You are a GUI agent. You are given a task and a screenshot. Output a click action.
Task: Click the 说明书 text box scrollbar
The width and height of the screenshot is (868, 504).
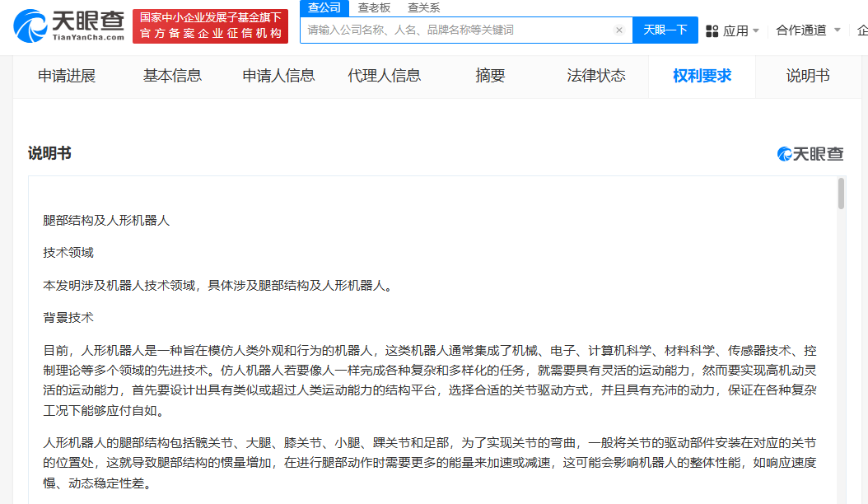pyautogui.click(x=841, y=194)
